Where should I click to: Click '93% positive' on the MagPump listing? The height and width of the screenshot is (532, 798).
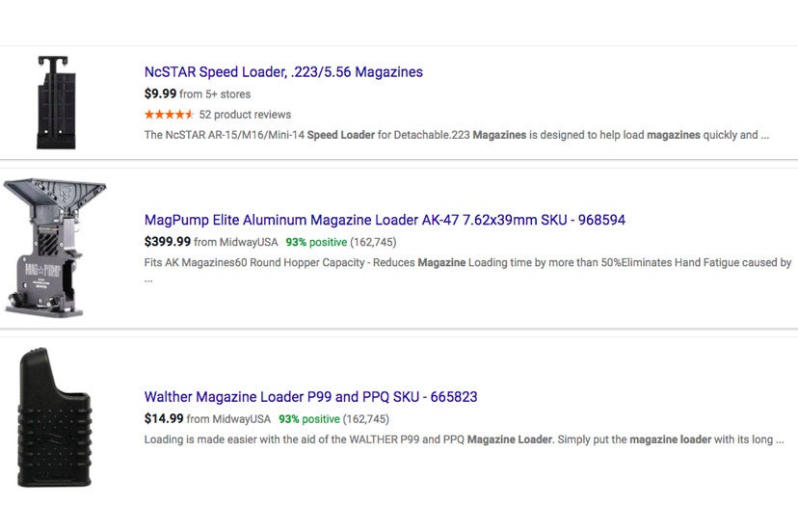pyautogui.click(x=316, y=242)
